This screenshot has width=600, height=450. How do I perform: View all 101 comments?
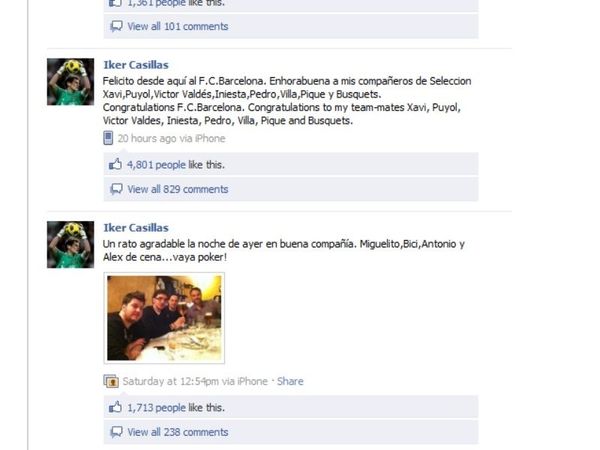click(x=178, y=26)
